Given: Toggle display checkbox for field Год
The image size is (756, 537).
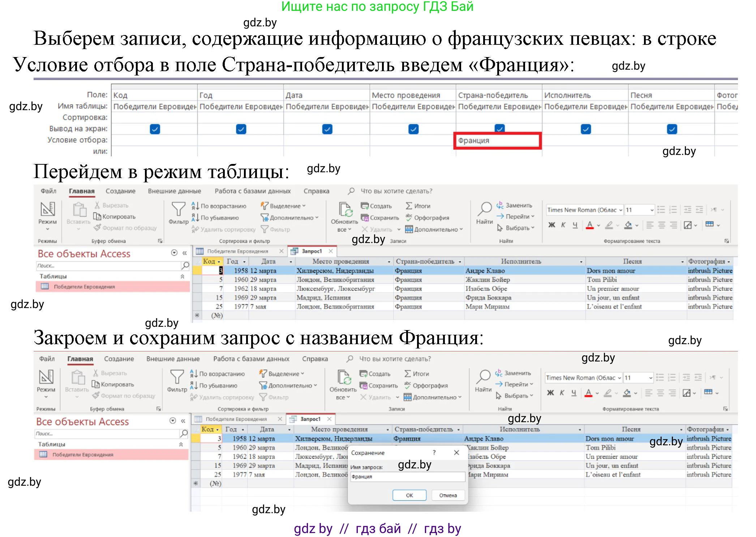Looking at the screenshot, I should (x=242, y=129).
